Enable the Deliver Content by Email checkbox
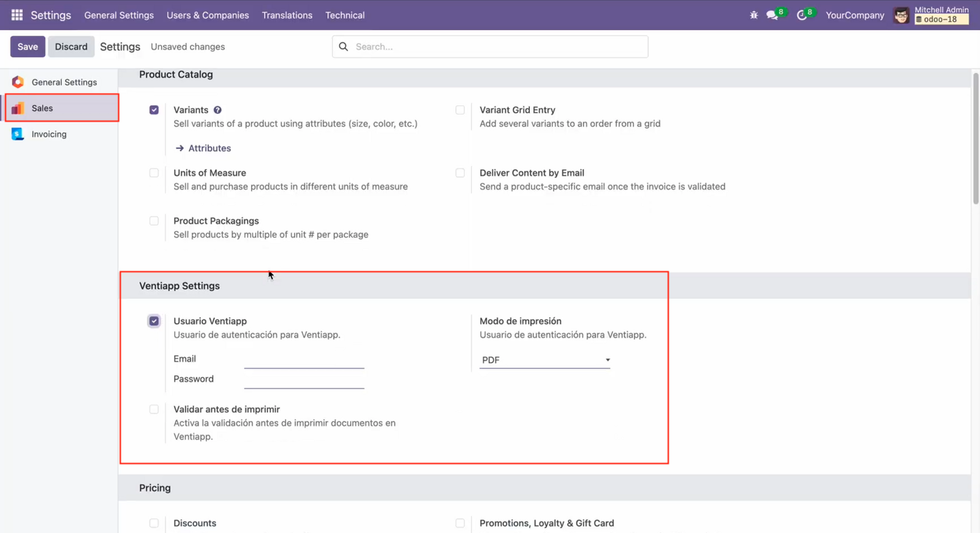This screenshot has width=980, height=533. [x=460, y=173]
